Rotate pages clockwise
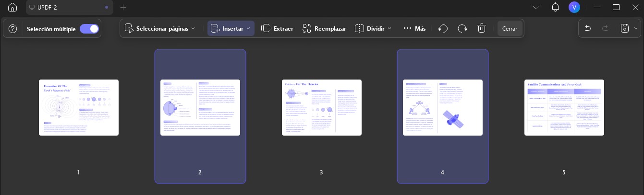The height and width of the screenshot is (195, 644). [x=462, y=28]
